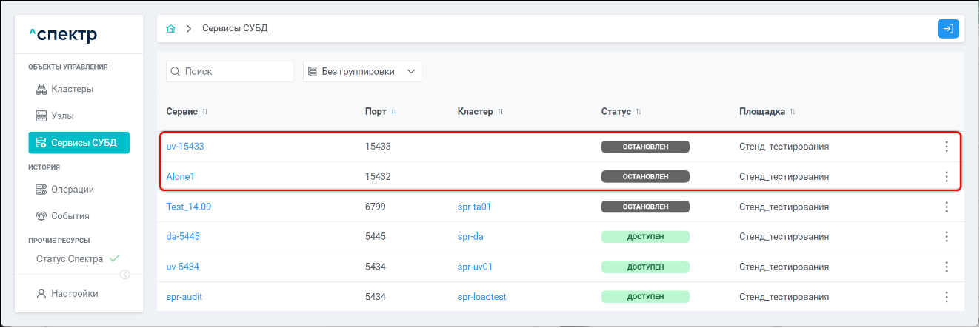Go to Кластеры in the sidebar
980x328 pixels.
[x=72, y=90]
